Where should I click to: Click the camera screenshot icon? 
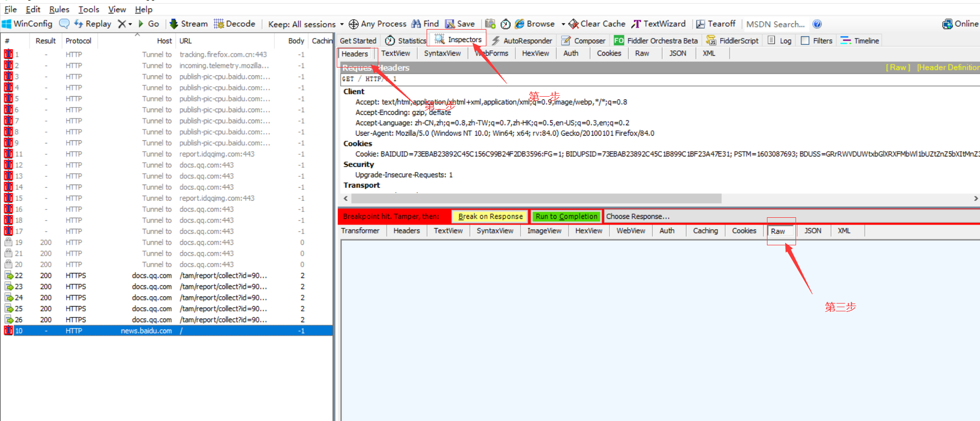[x=490, y=24]
